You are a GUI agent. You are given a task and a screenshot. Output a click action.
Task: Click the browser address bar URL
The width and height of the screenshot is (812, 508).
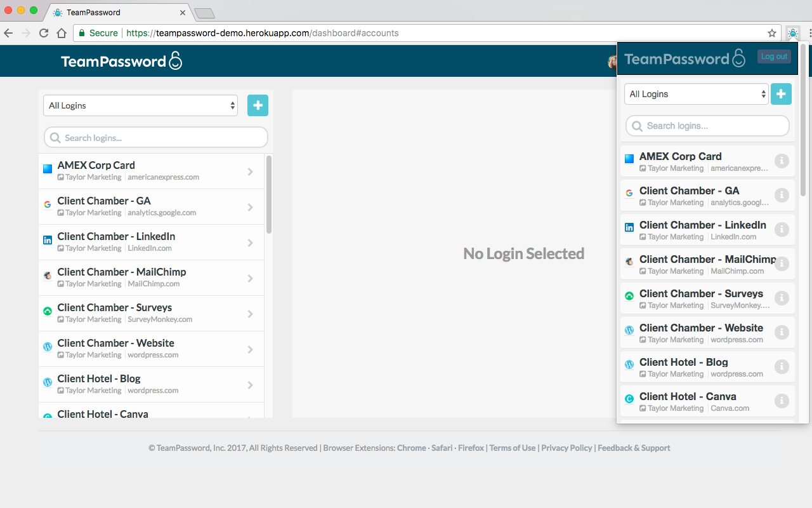(x=263, y=33)
